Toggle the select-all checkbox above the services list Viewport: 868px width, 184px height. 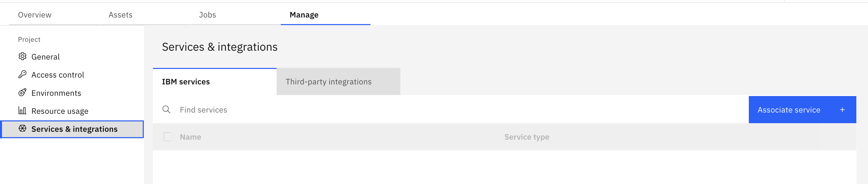168,136
